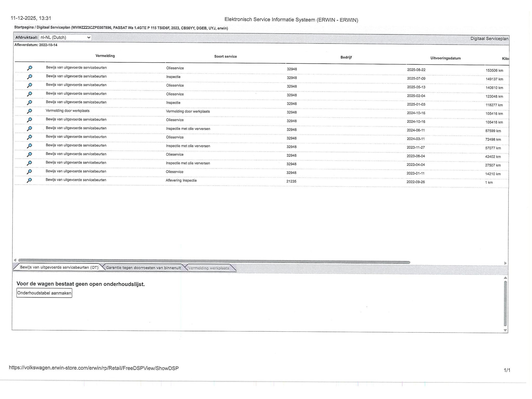The image size is (532, 399).
Task: Click the horizontal scrollbar right arrow
Action: [505, 263]
